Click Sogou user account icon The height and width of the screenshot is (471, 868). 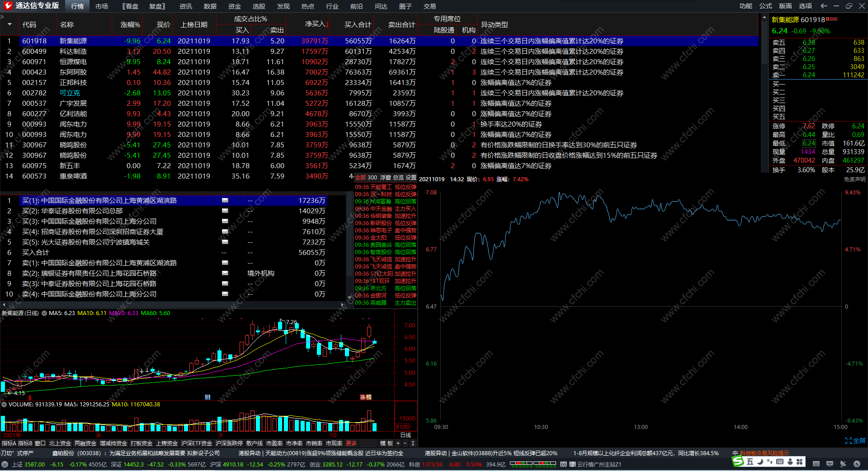pyautogui.click(x=790, y=462)
